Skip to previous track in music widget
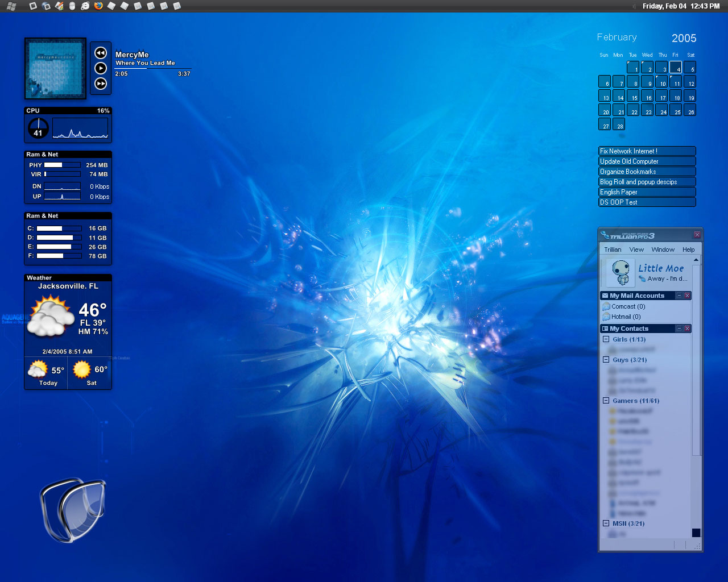The image size is (728, 582). [x=101, y=53]
